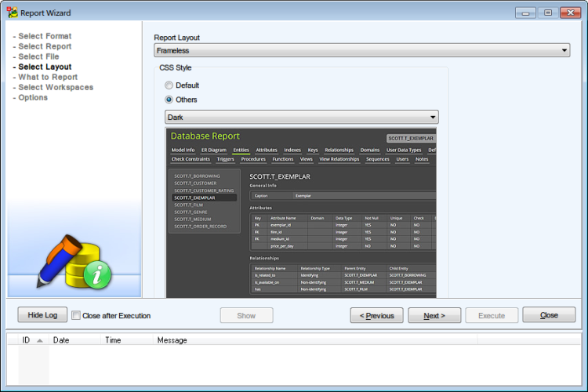Screen dimensions: 588x392
Task: Click the Time column header in log
Action: (x=127, y=339)
